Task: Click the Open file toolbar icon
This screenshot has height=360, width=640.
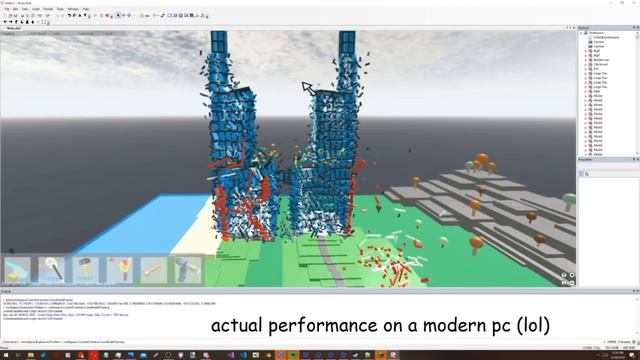Action: [x=10, y=16]
